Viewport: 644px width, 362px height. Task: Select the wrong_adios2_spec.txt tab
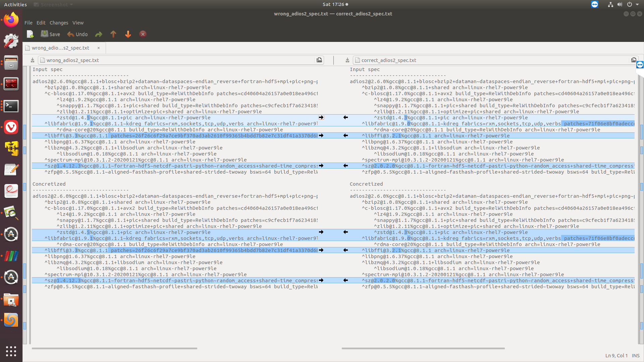(60, 48)
